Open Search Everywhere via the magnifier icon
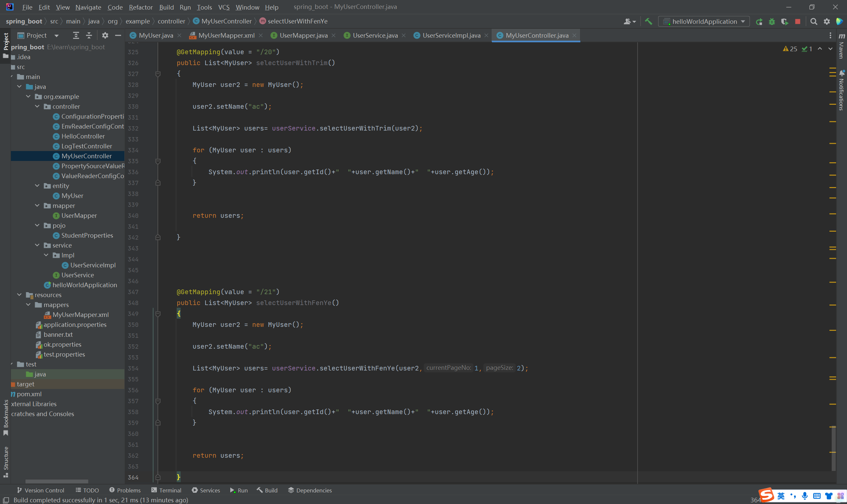The image size is (847, 504). (814, 21)
